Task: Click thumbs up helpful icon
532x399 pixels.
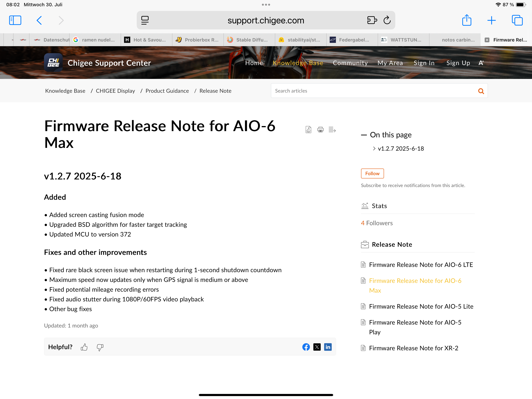Action: pos(84,347)
